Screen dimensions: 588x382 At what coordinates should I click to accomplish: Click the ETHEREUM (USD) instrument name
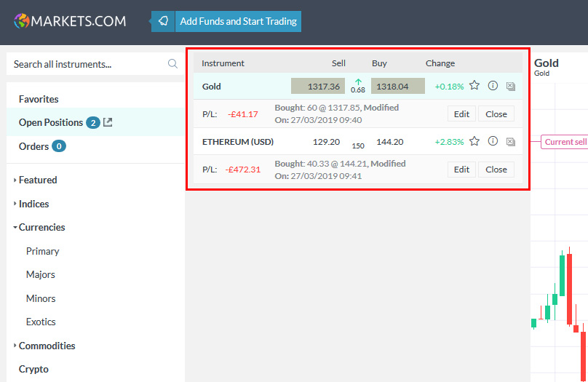(x=238, y=142)
